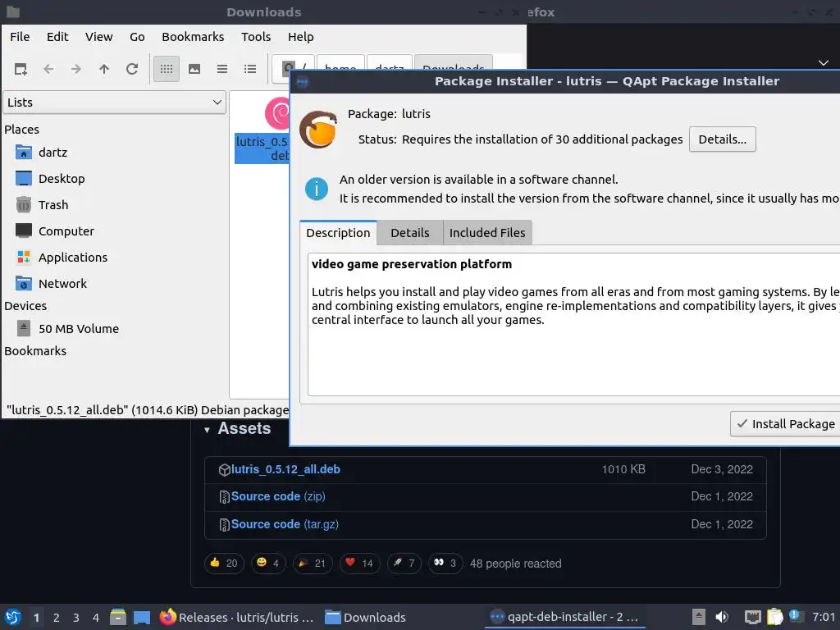The width and height of the screenshot is (840, 630).
Task: Click thumbs up reaction with 20
Action: click(x=225, y=563)
